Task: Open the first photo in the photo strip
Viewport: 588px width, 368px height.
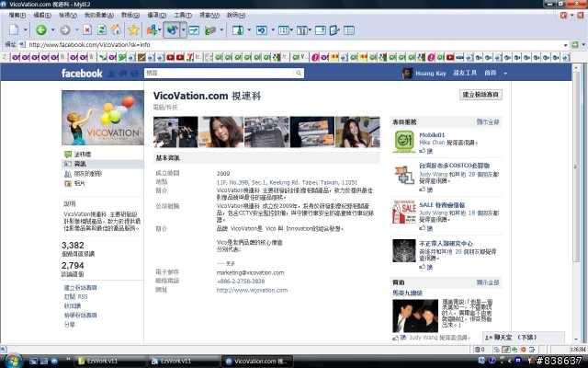Action: click(x=175, y=132)
